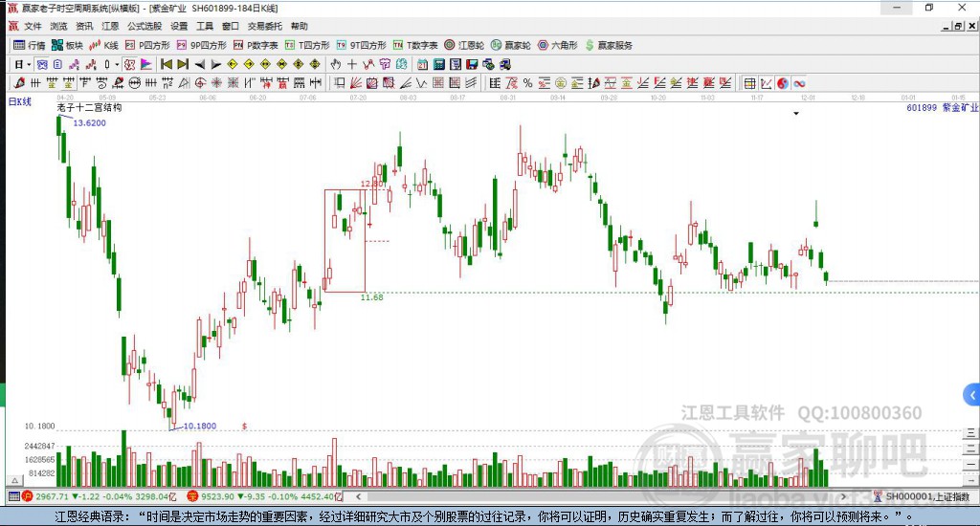The image size is (980, 526).
Task: Click the percent sign tool icon
Action: click(x=527, y=83)
